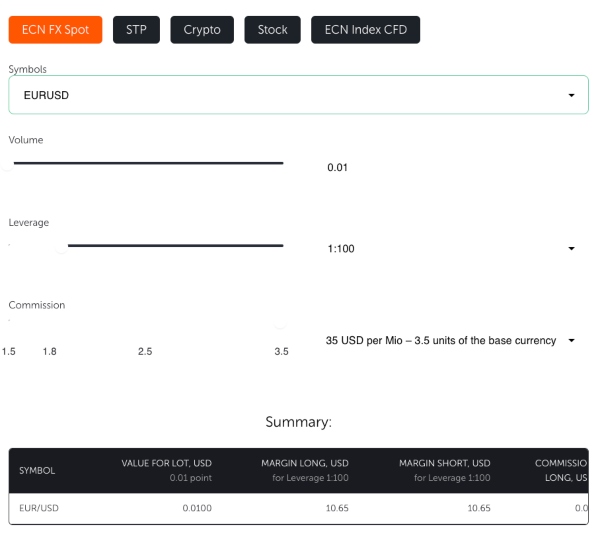600x539 pixels.
Task: Click the Margin Long 10.65 cell
Action: click(337, 508)
